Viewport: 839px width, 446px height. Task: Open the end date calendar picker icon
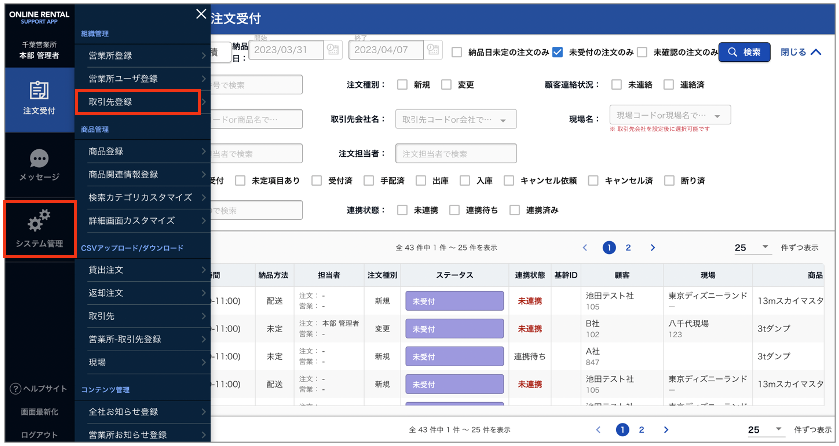432,51
